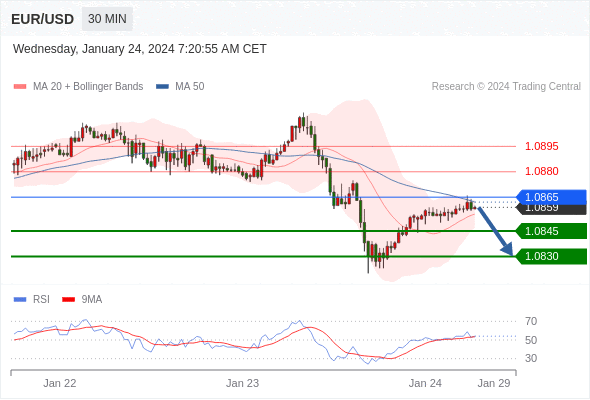This screenshot has width=590, height=400.
Task: Click the MA 50 legend label
Action: tap(190, 87)
